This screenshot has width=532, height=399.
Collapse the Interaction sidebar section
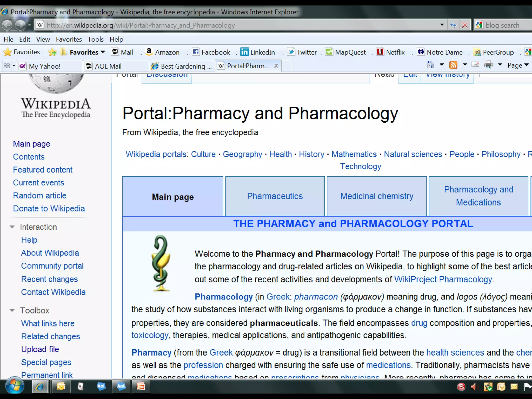pyautogui.click(x=12, y=227)
